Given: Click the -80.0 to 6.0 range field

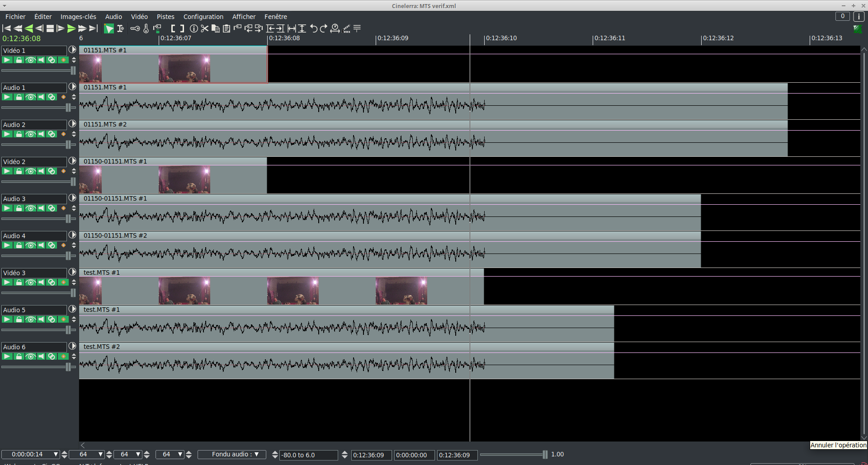Looking at the screenshot, I should [x=308, y=455].
